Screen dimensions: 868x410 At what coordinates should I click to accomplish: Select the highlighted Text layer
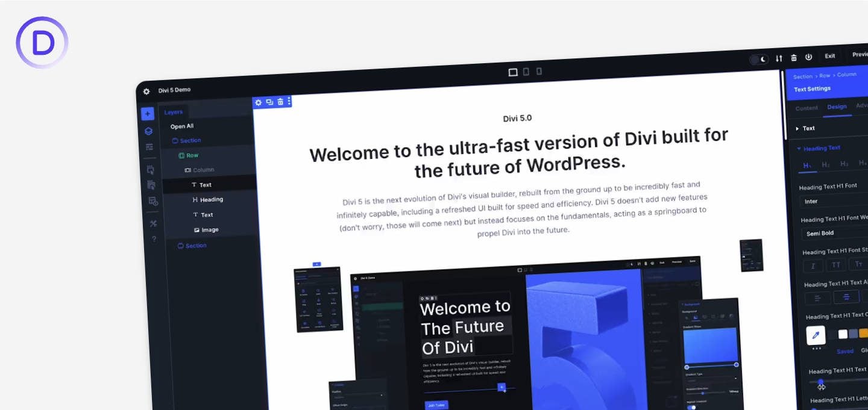(x=201, y=185)
